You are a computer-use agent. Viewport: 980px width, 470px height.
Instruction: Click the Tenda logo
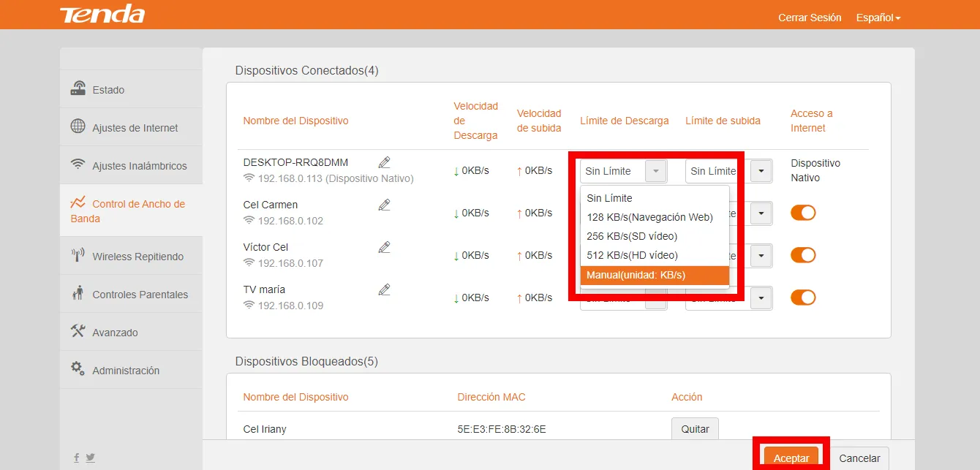[102, 15]
